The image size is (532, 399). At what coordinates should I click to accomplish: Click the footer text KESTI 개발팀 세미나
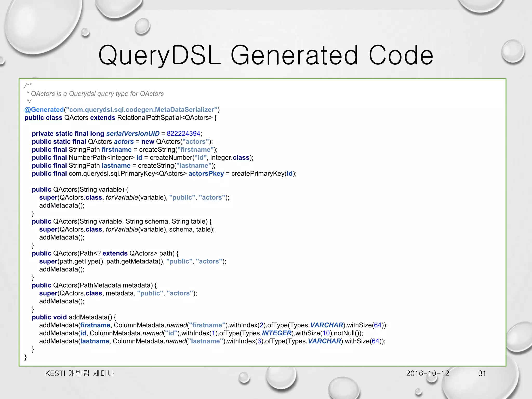(80, 373)
